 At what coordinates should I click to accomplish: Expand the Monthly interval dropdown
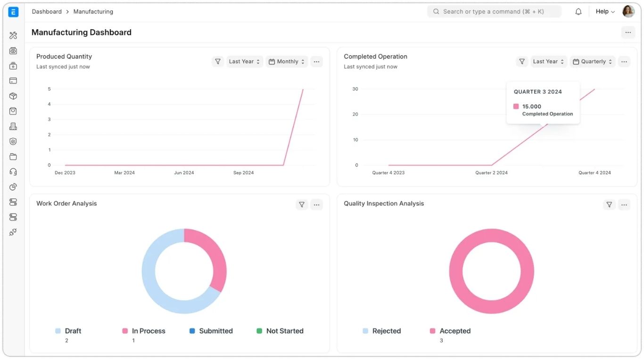point(287,62)
